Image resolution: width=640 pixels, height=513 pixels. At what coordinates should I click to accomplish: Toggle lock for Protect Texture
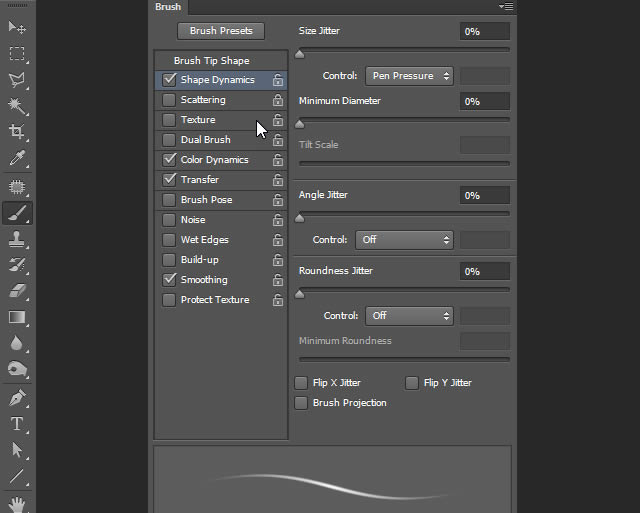278,300
